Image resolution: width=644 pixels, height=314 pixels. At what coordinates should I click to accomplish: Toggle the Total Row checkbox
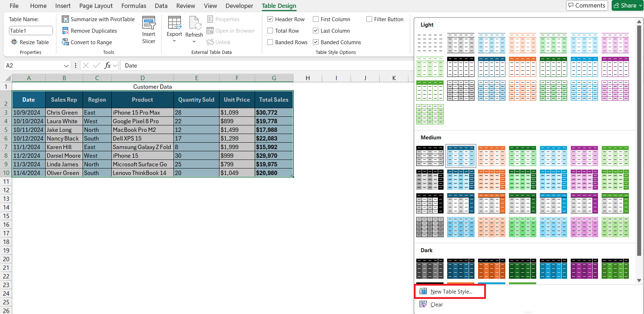click(x=270, y=31)
